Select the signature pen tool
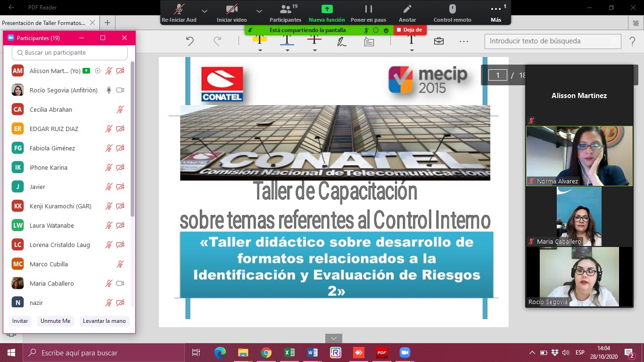Screen dimensions: 644x362 [342, 41]
